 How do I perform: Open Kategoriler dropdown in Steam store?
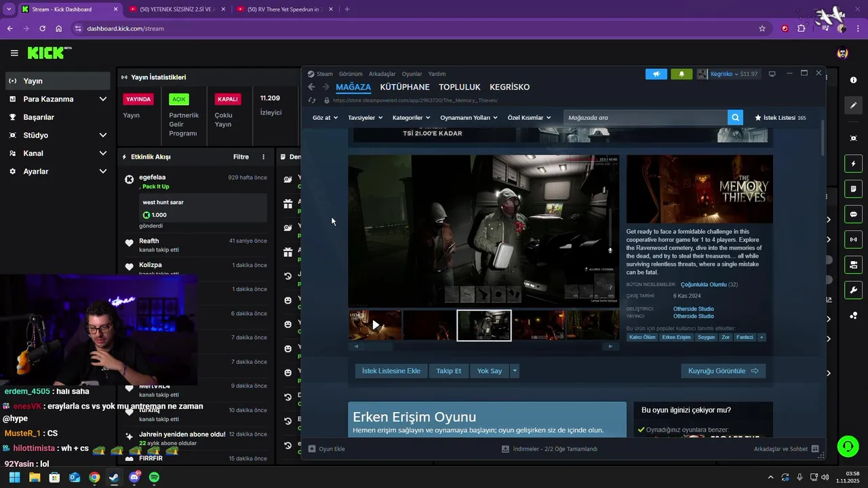coord(411,118)
